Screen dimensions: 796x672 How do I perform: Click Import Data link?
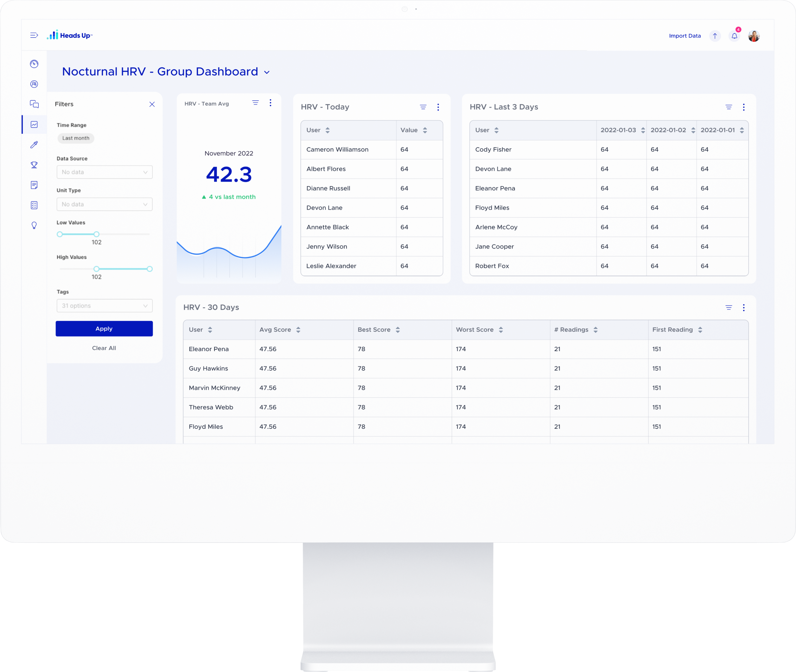point(685,36)
